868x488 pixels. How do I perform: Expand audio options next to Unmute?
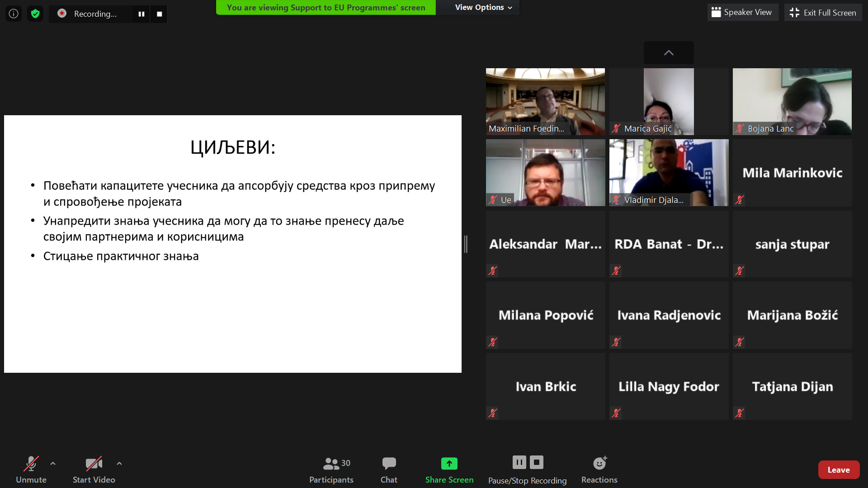click(53, 463)
